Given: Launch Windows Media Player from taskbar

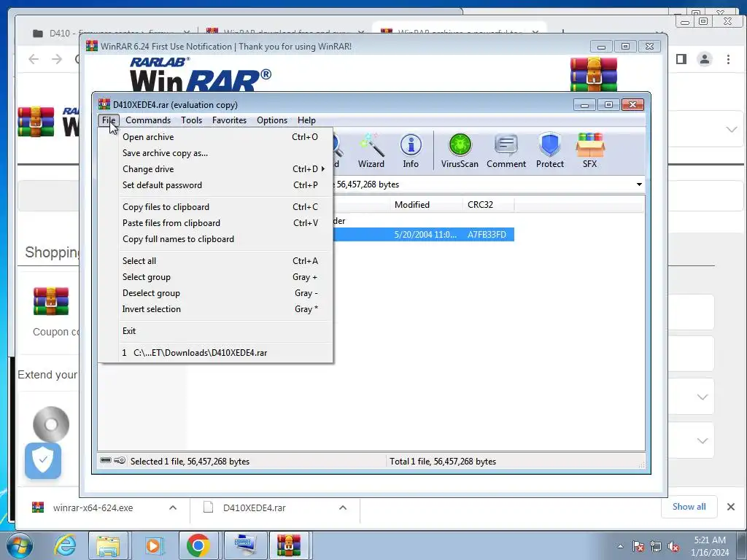Looking at the screenshot, I should pos(153,545).
